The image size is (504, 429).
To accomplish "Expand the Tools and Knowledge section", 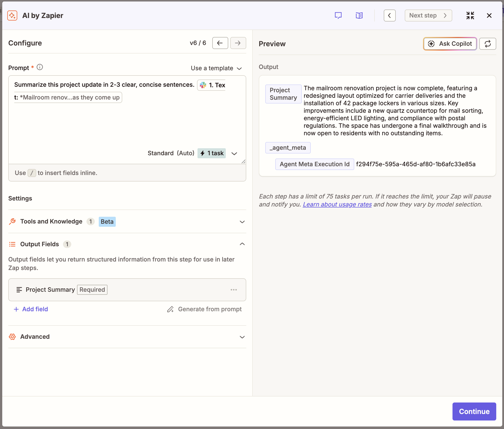I will tap(127, 221).
